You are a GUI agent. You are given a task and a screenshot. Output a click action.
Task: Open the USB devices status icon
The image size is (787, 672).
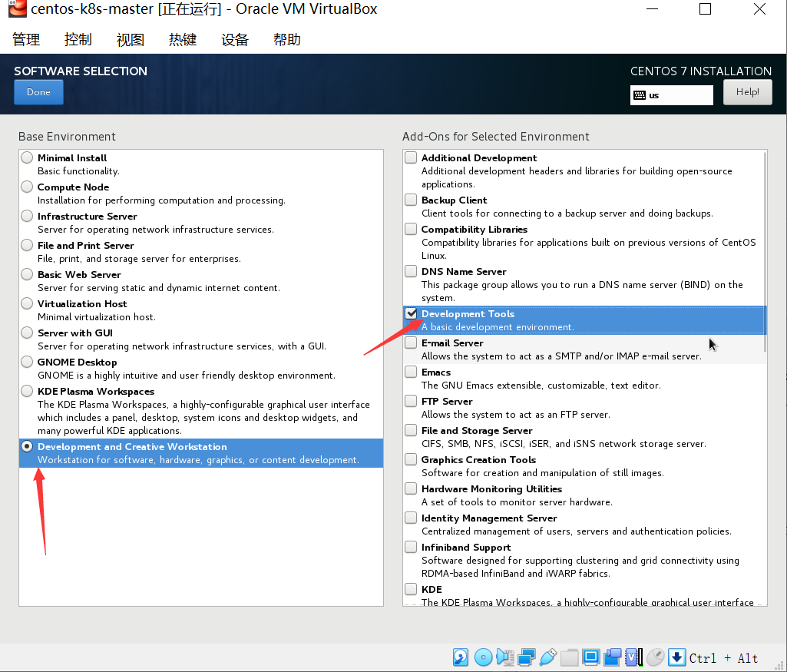(x=547, y=657)
